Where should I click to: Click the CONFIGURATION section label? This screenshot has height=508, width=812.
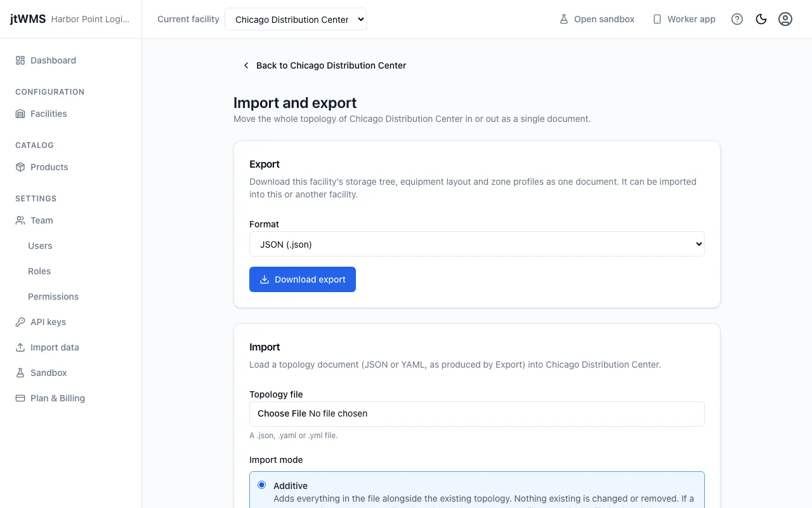(x=49, y=92)
